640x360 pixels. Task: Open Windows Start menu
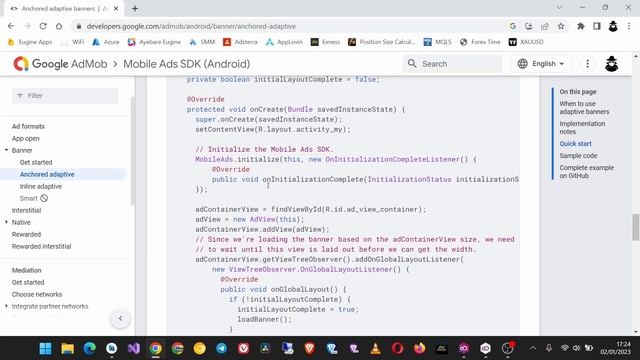coord(45,348)
